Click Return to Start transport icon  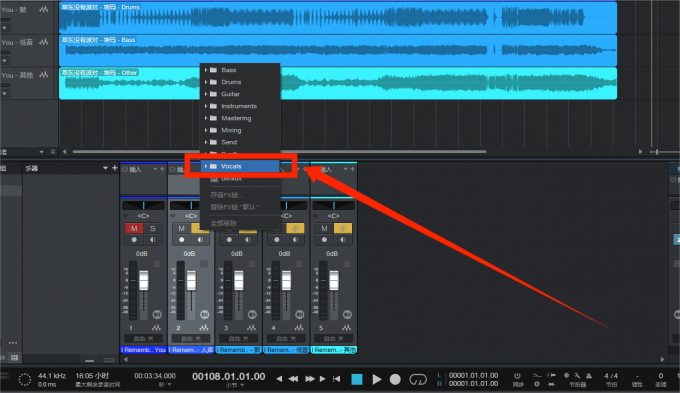pyautogui.click(x=337, y=379)
